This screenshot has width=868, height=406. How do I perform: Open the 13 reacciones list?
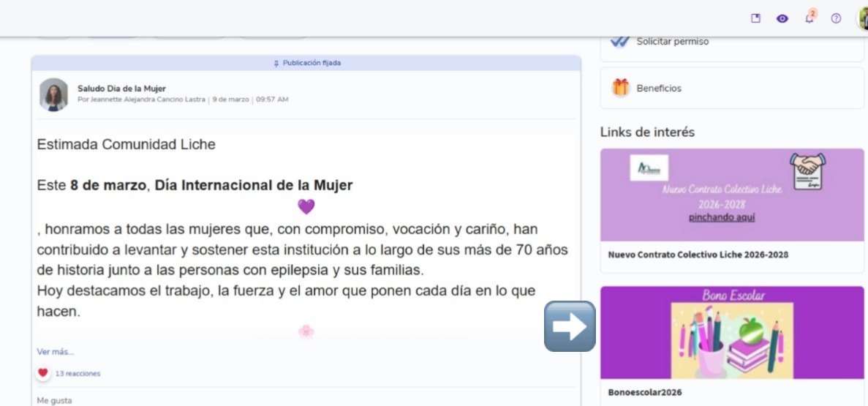click(x=78, y=374)
